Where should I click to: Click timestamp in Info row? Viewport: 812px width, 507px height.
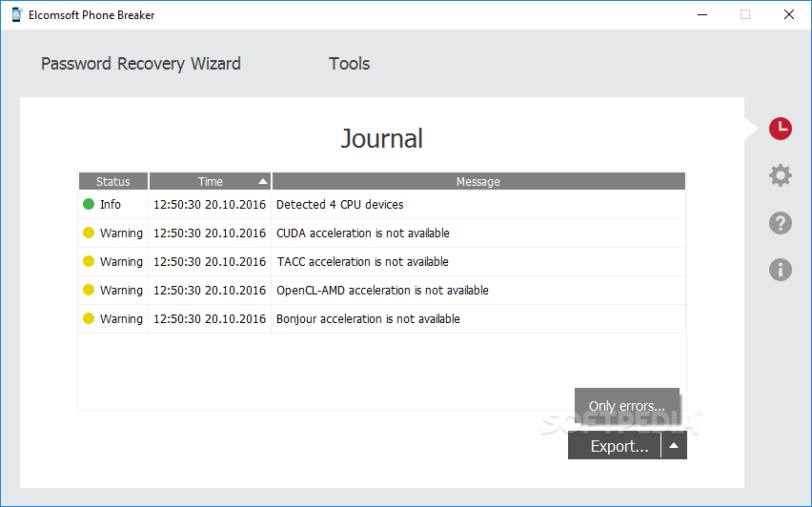pyautogui.click(x=210, y=205)
